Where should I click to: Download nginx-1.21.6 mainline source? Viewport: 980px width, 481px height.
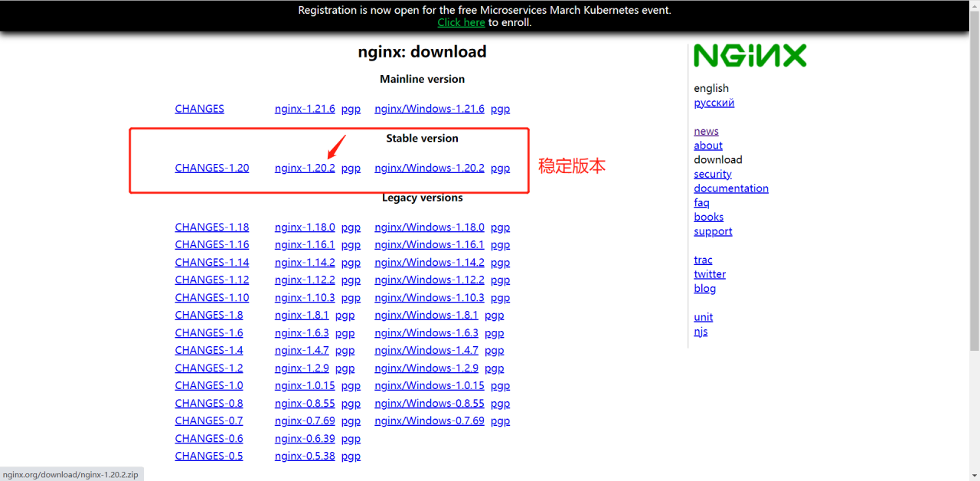pyautogui.click(x=305, y=109)
